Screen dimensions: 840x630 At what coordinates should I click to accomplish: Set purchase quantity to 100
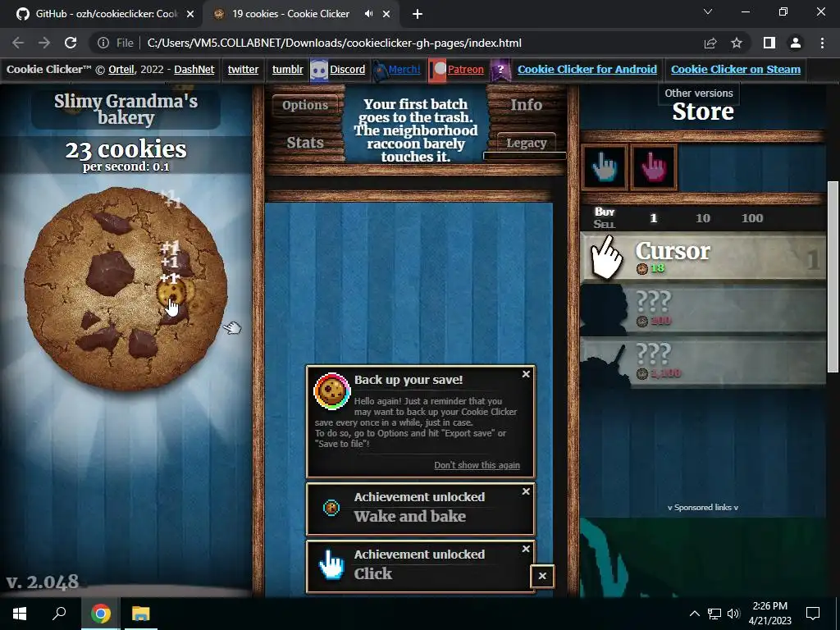(752, 218)
